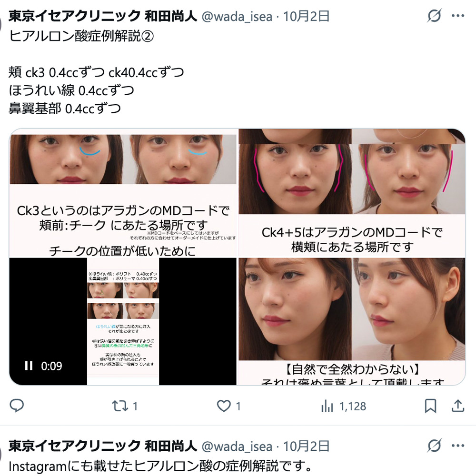The width and height of the screenshot is (476, 476).
Task: Click 10月2日 timestamp on first tweet
Action: pyautogui.click(x=306, y=16)
